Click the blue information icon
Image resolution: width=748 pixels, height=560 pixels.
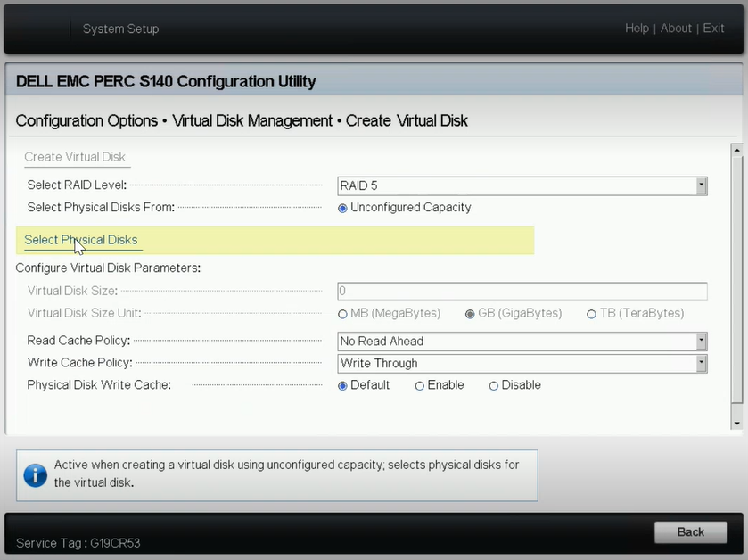coord(36,475)
